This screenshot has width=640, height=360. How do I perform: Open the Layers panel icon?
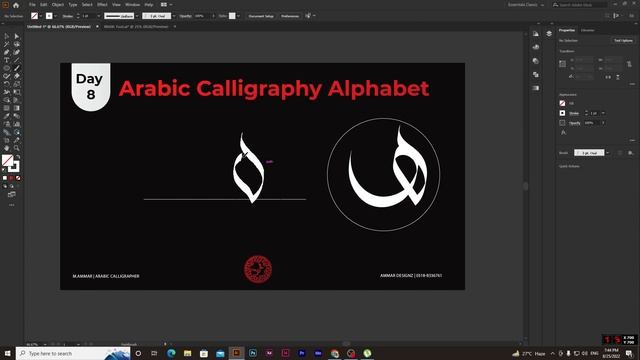coord(549,33)
